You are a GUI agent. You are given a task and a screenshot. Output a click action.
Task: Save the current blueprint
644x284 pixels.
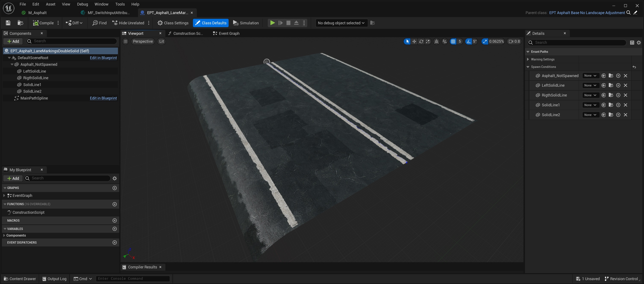pyautogui.click(x=8, y=23)
